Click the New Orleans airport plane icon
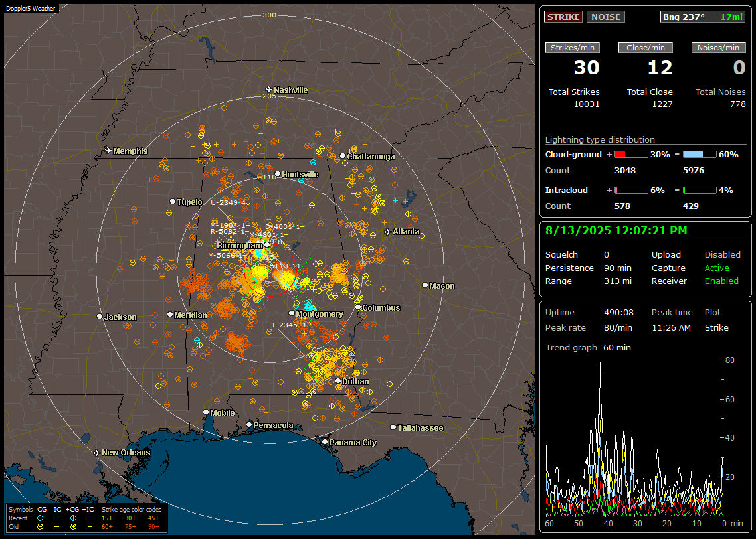This screenshot has height=539, width=756. tap(96, 453)
